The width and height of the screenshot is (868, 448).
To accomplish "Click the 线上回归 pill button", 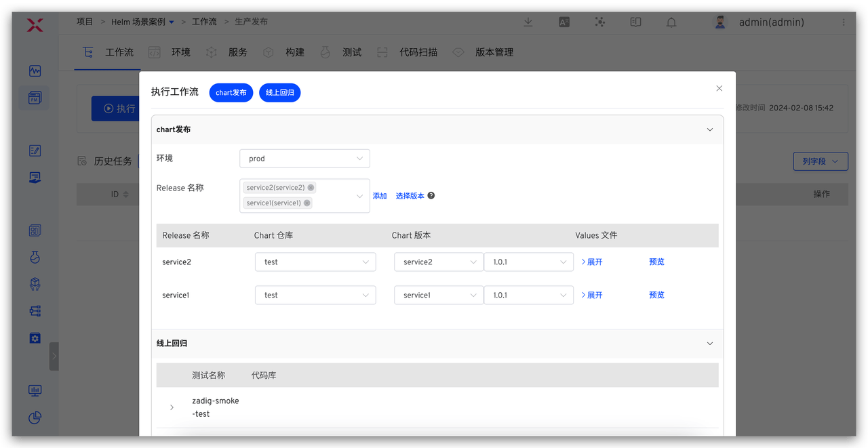I will click(x=279, y=92).
